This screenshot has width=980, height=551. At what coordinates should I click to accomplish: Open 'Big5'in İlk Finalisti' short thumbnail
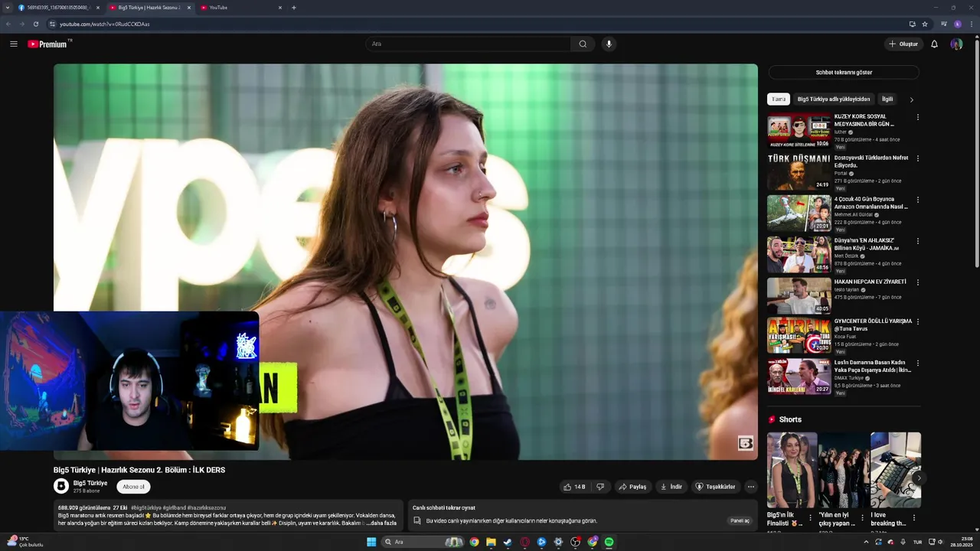[x=792, y=470]
